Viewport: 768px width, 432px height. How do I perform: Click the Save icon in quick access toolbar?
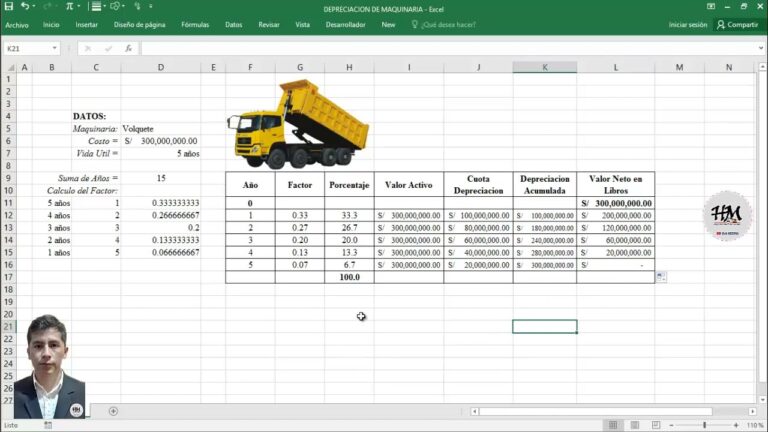(7, 7)
